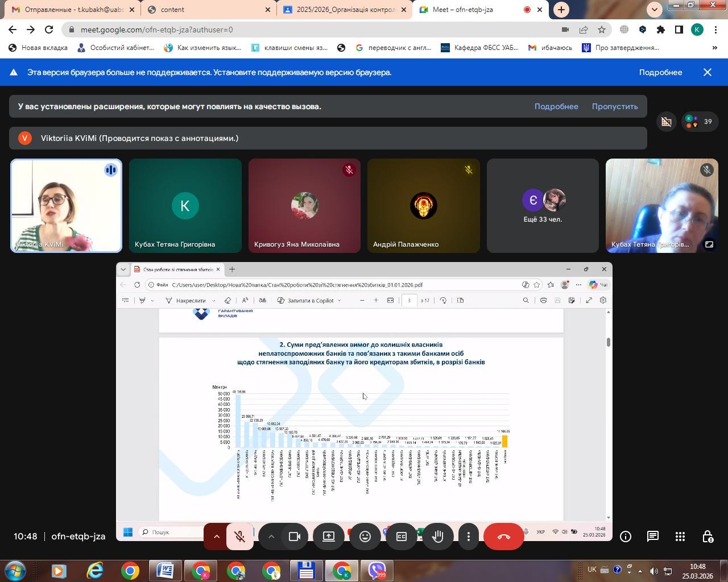
Task: Unmute the microphone in Meet
Action: pos(240,537)
